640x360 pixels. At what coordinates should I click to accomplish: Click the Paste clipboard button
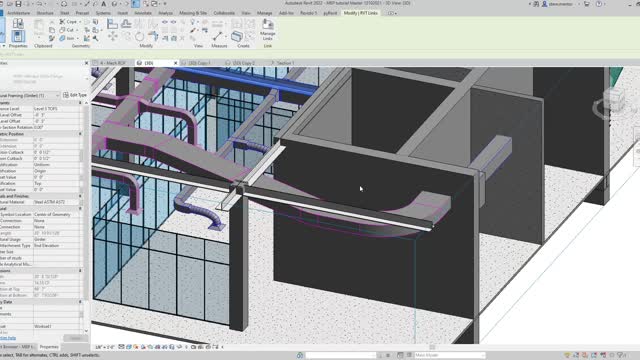[x=39, y=29]
